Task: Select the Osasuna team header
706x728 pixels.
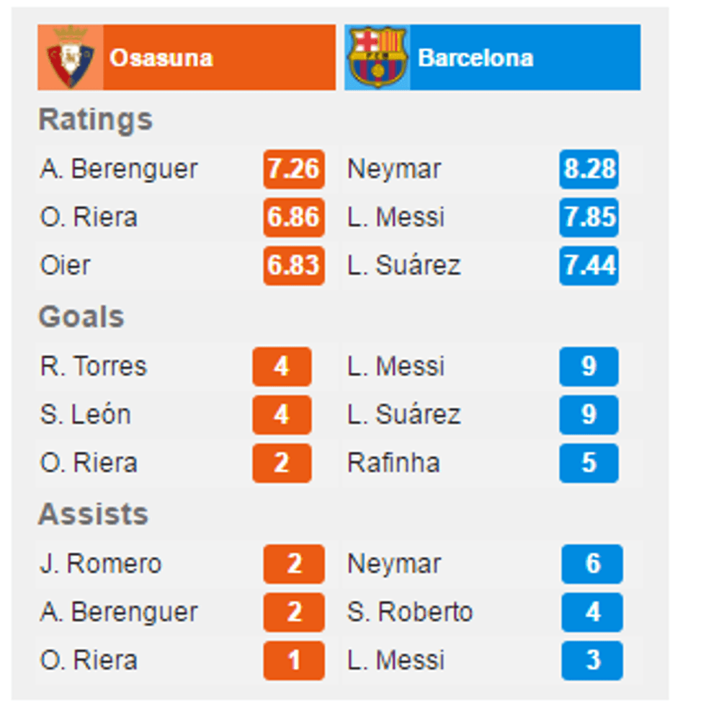Action: (187, 56)
